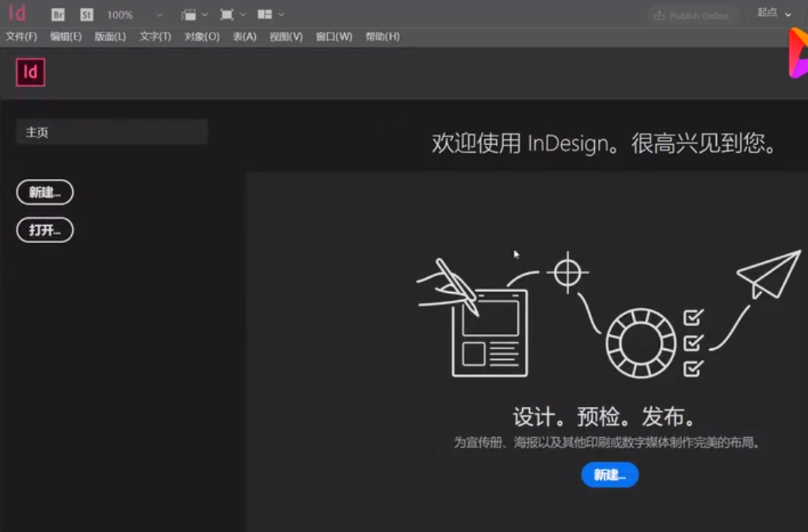The height and width of the screenshot is (532, 808).
Task: Select the document preset icon in toolbar
Action: coord(187,14)
